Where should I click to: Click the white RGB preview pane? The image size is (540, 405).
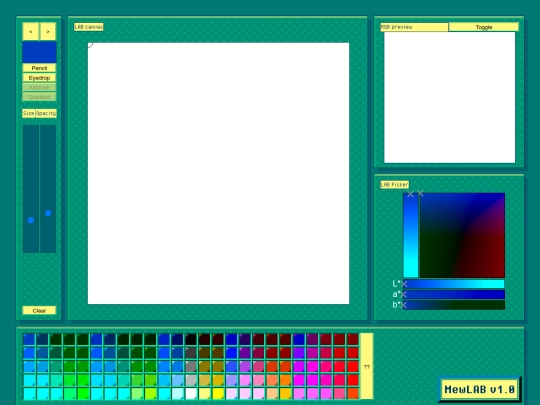tap(449, 97)
